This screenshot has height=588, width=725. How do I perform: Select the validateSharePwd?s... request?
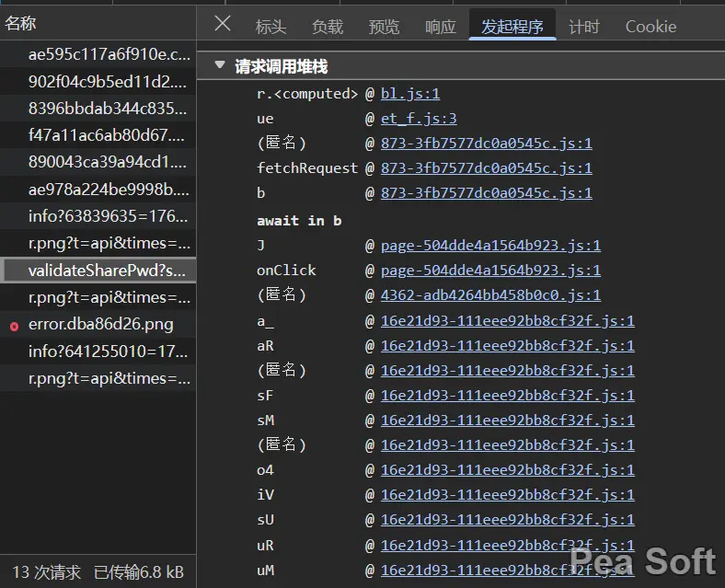coord(98,270)
